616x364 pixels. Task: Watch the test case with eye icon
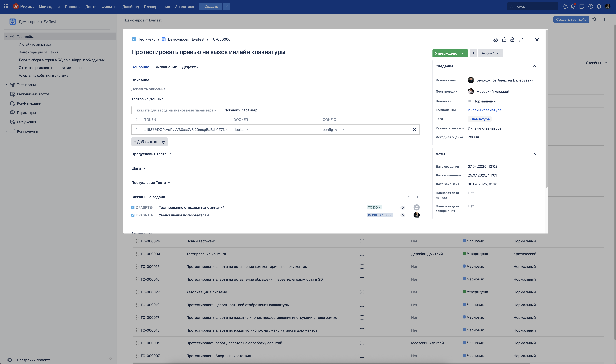pyautogui.click(x=495, y=40)
